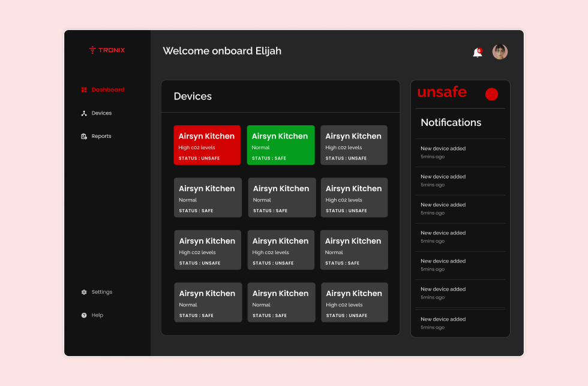Viewport: 588px width, 386px height.
Task: Open the Dashboard menu item
Action: (x=108, y=90)
